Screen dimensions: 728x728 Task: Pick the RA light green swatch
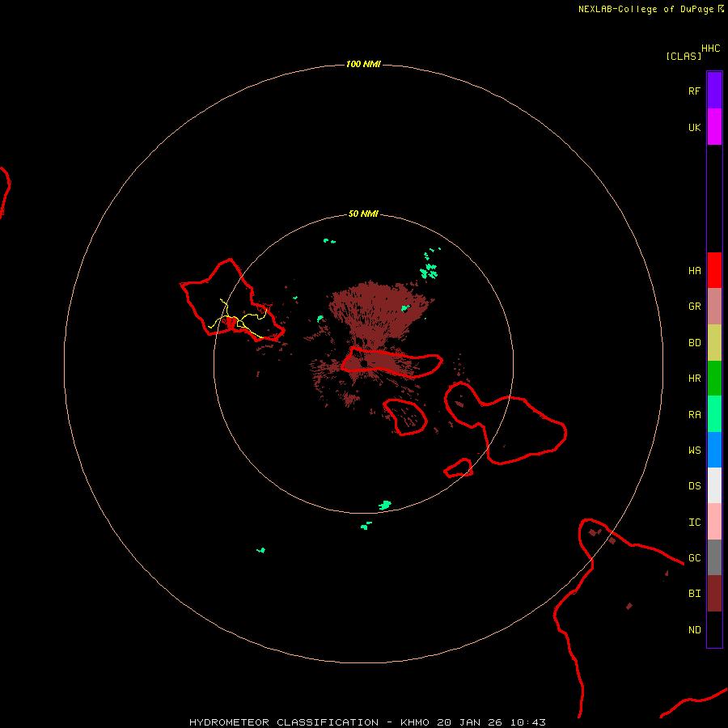(714, 414)
